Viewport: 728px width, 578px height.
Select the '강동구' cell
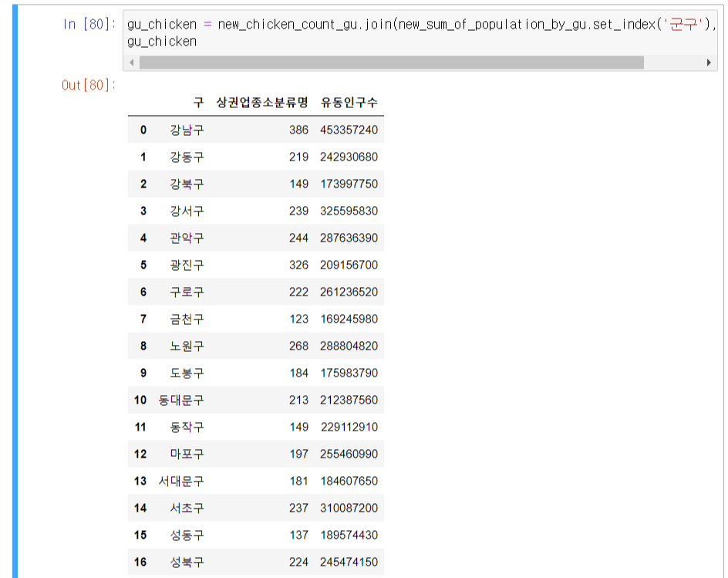pyautogui.click(x=187, y=157)
